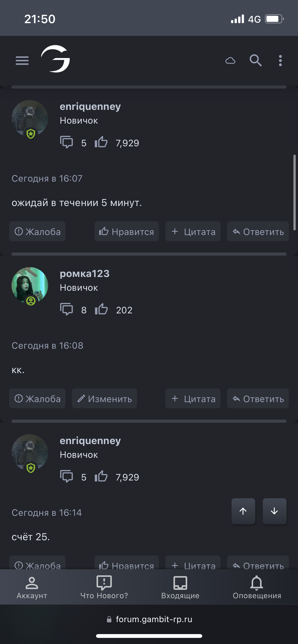Open the hamburger navigation menu
Screen dimensions: 298x644
tap(22, 61)
